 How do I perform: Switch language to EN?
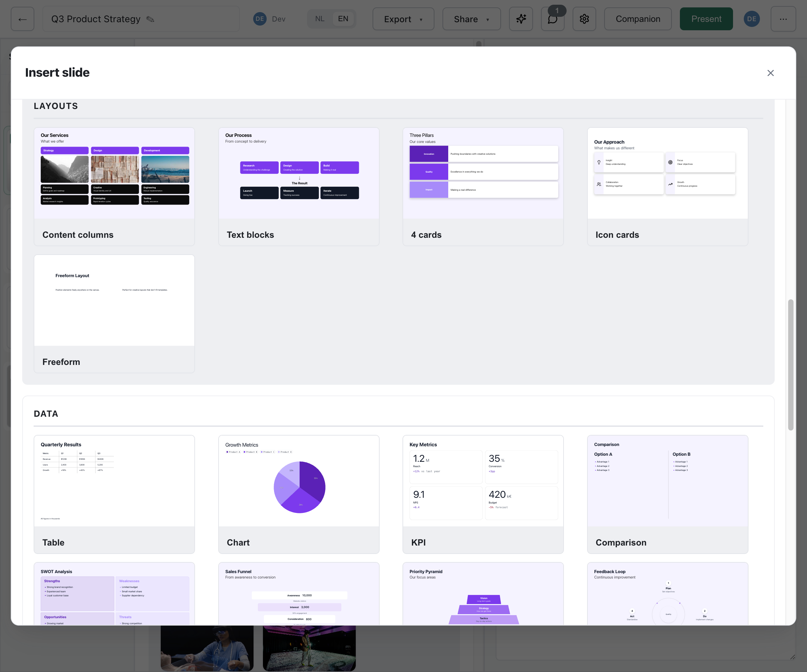coord(343,19)
